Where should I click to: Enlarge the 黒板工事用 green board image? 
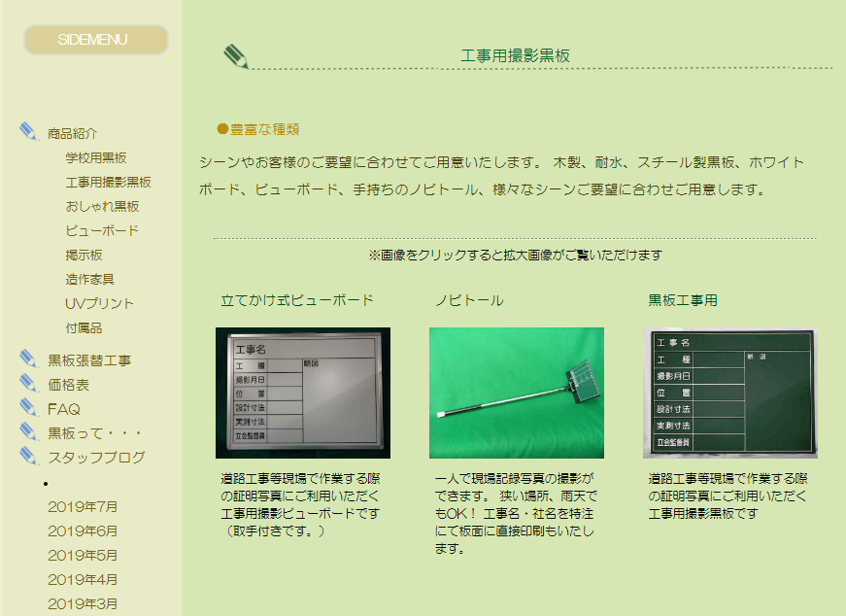729,393
